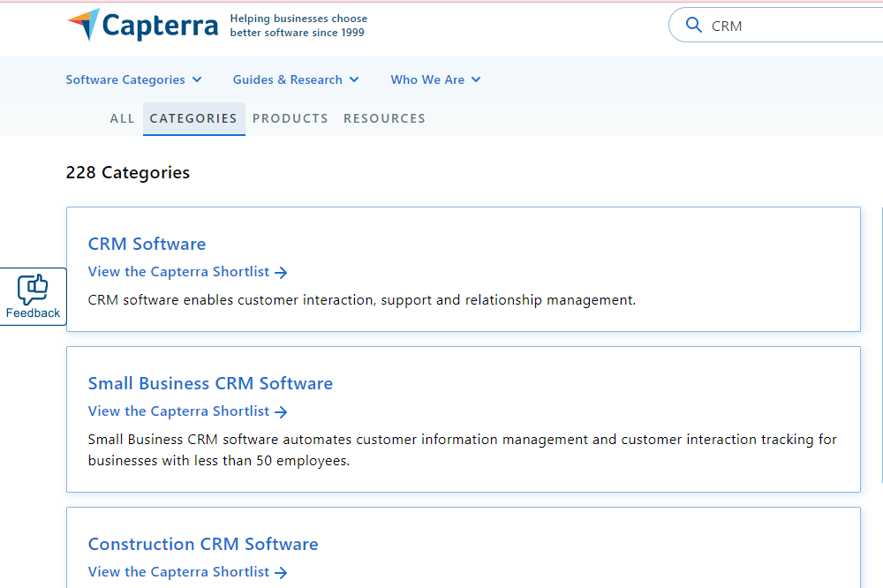This screenshot has height=588, width=883.
Task: Click the 'Helping businesses choose better software' tagline
Action: pos(298,26)
